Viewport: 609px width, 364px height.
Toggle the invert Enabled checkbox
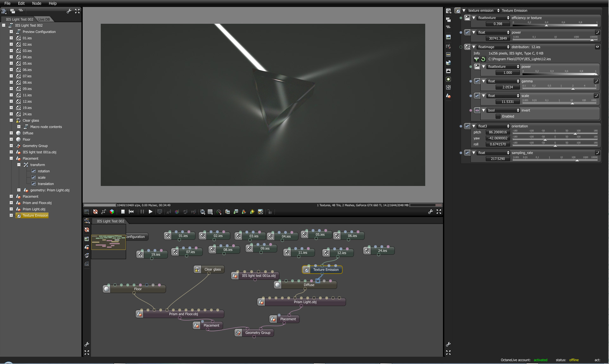[x=498, y=116]
